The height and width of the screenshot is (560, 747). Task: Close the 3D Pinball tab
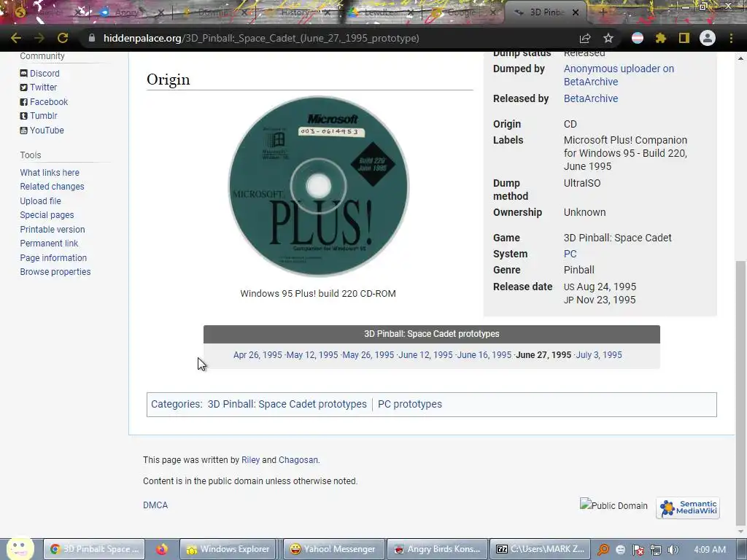[x=576, y=13]
